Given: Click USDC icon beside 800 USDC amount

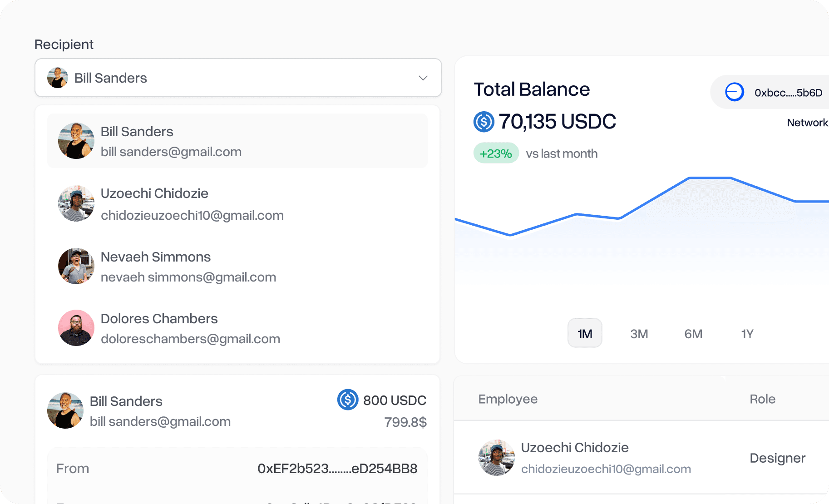Looking at the screenshot, I should [348, 400].
